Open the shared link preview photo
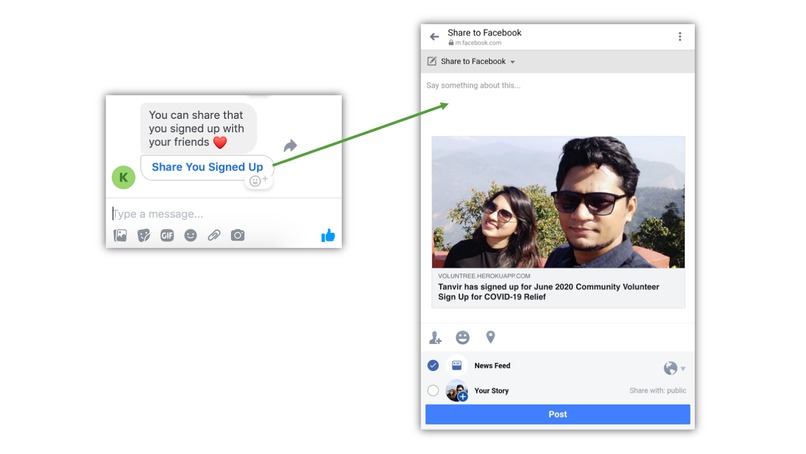The image size is (806, 454). click(558, 202)
